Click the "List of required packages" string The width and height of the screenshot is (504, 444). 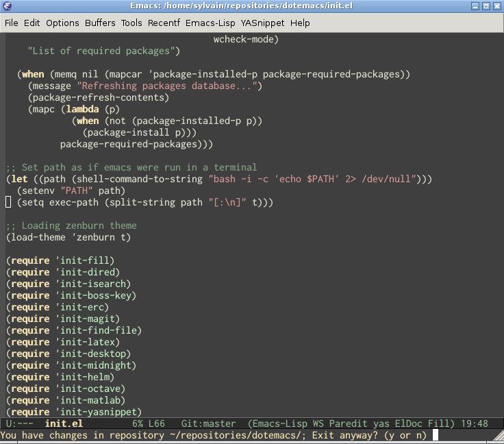101,51
